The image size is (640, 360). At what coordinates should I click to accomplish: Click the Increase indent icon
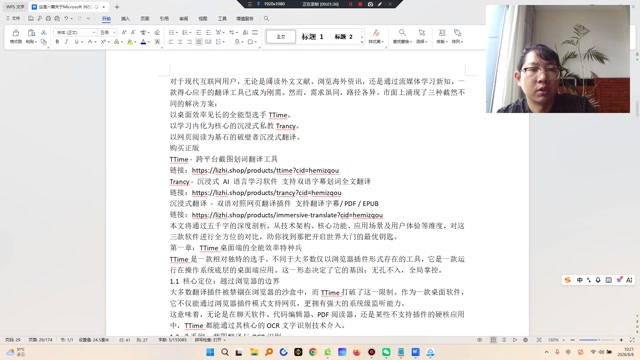tap(208, 33)
